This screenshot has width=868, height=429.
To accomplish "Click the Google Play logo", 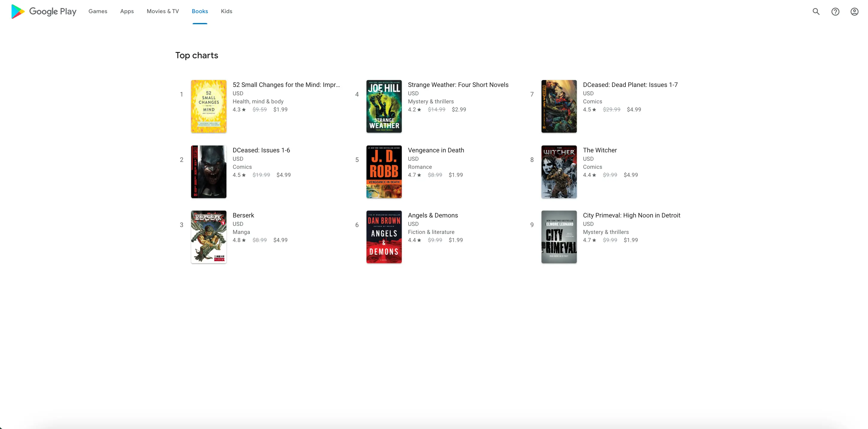I will pos(44,11).
